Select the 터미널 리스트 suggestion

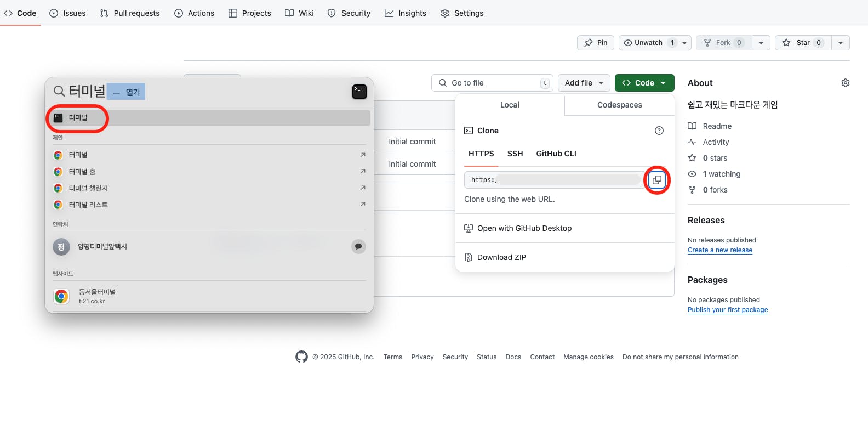pos(209,205)
